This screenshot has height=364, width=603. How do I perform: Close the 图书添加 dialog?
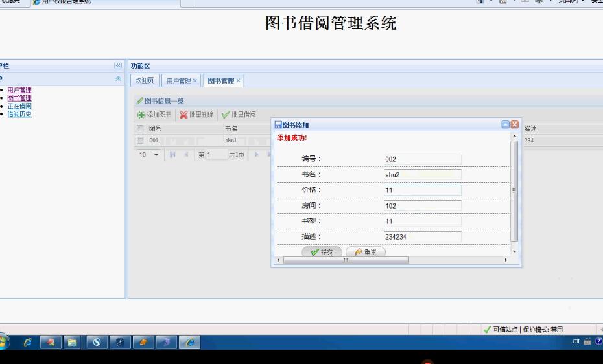pyautogui.click(x=515, y=124)
